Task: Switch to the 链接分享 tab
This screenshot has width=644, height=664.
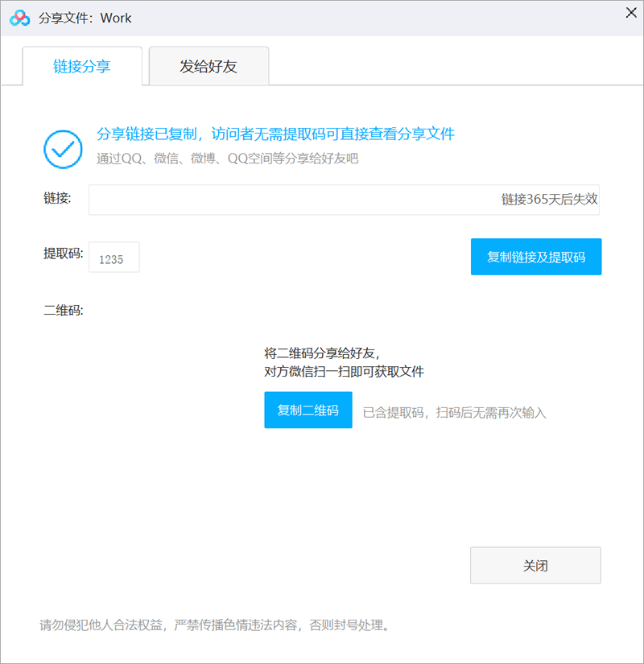Action: coord(83,67)
